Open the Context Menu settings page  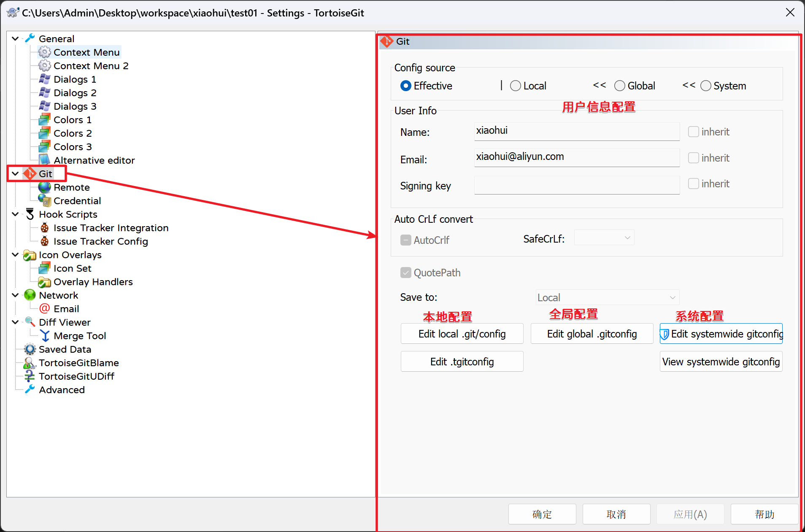(86, 52)
